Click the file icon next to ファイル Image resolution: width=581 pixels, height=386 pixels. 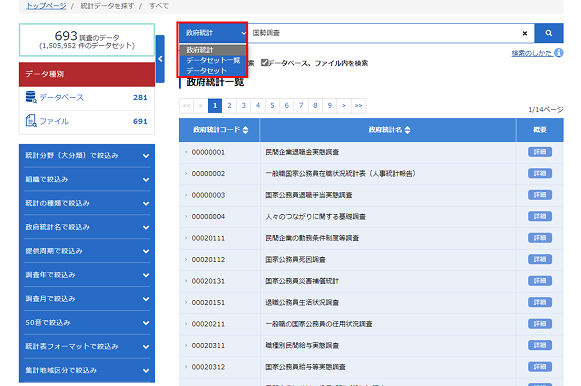[31, 121]
